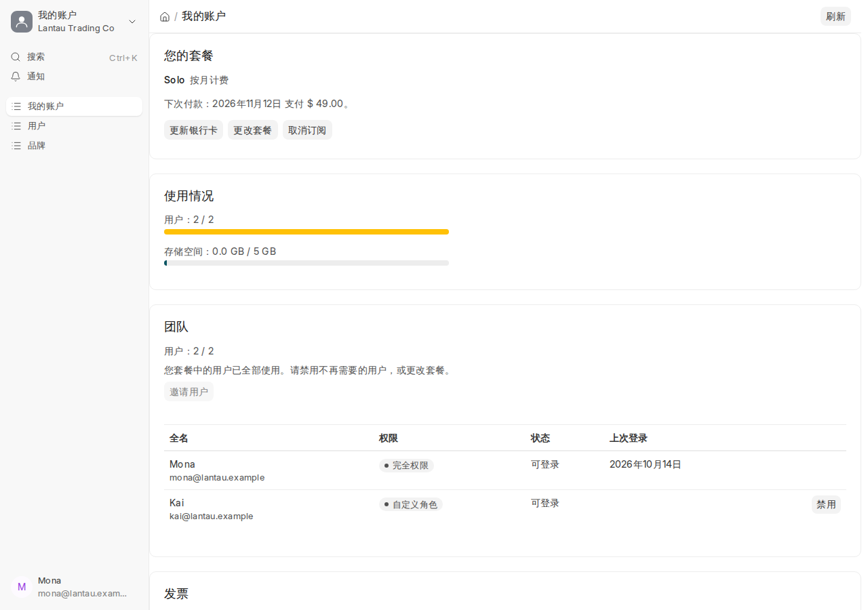Click the 全名 column header
The height and width of the screenshot is (610, 868).
tap(179, 439)
